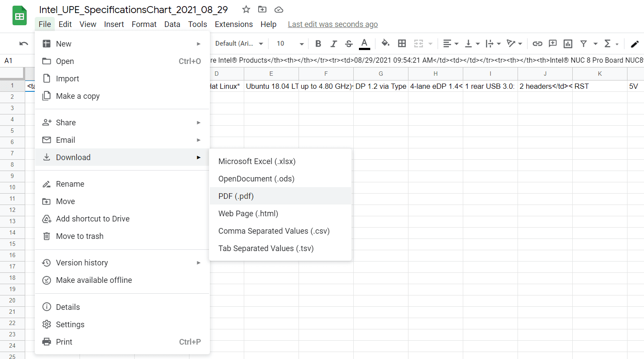
Task: Open the font family dropdown
Action: 239,44
